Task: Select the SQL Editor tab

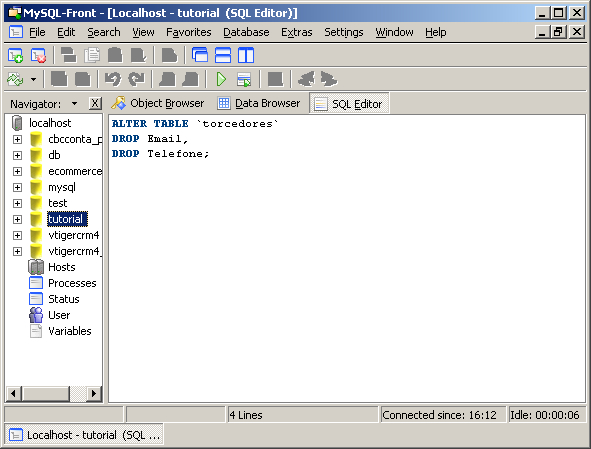Action: (x=349, y=104)
